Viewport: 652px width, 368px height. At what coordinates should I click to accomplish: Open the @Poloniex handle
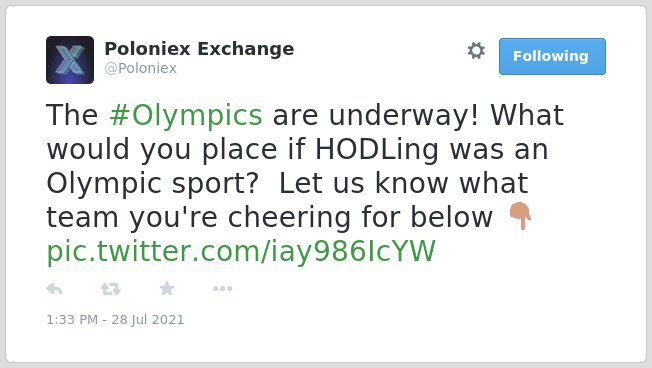pyautogui.click(x=141, y=68)
